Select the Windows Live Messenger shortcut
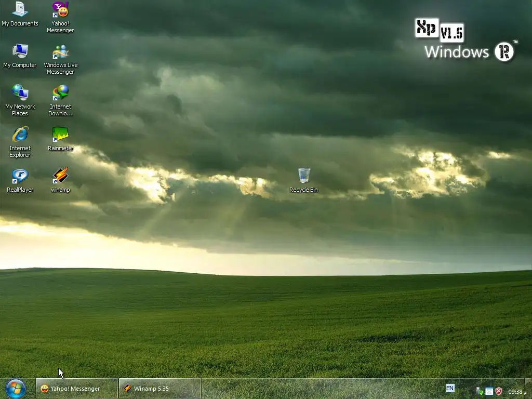The height and width of the screenshot is (399, 532). click(x=60, y=59)
